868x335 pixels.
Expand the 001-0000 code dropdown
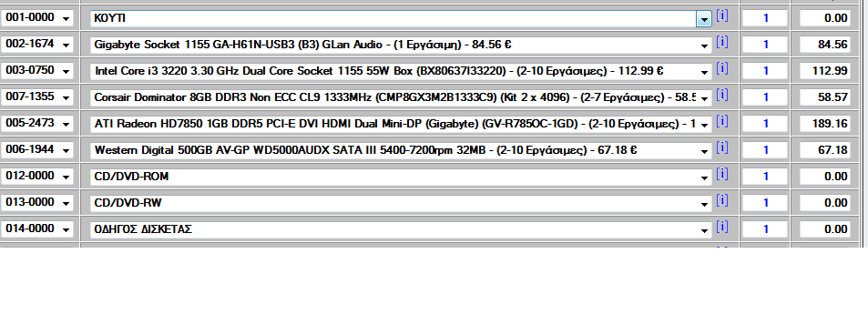[66, 19]
